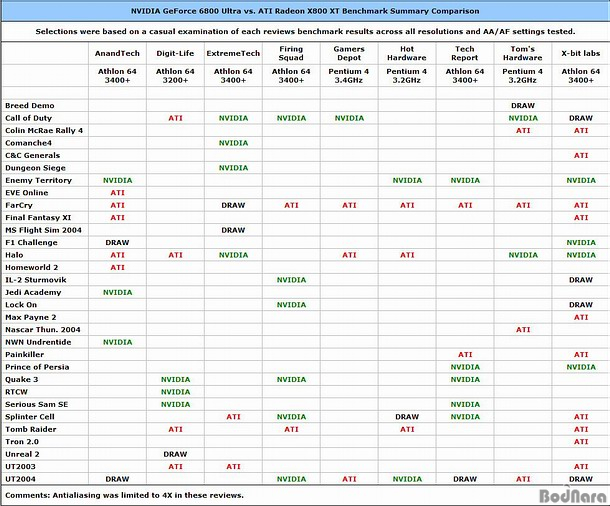Image resolution: width=610 pixels, height=506 pixels.
Task: Click the Lock On row label
Action: pyautogui.click(x=21, y=305)
